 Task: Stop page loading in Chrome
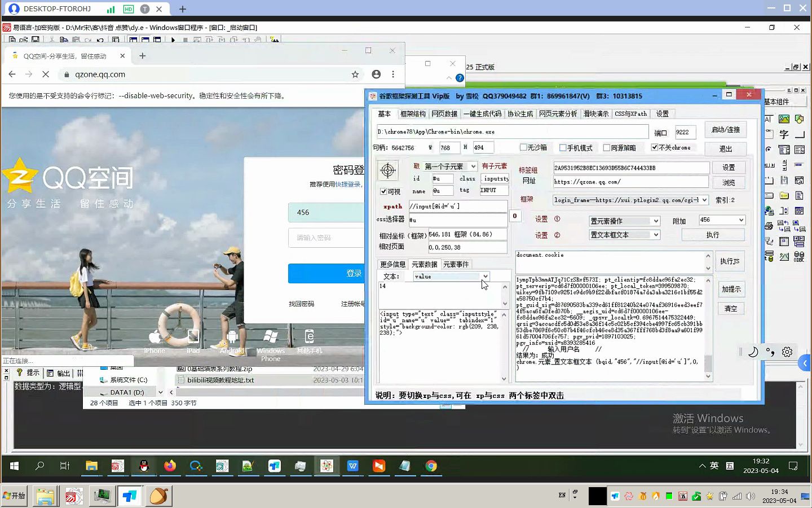pyautogui.click(x=46, y=74)
